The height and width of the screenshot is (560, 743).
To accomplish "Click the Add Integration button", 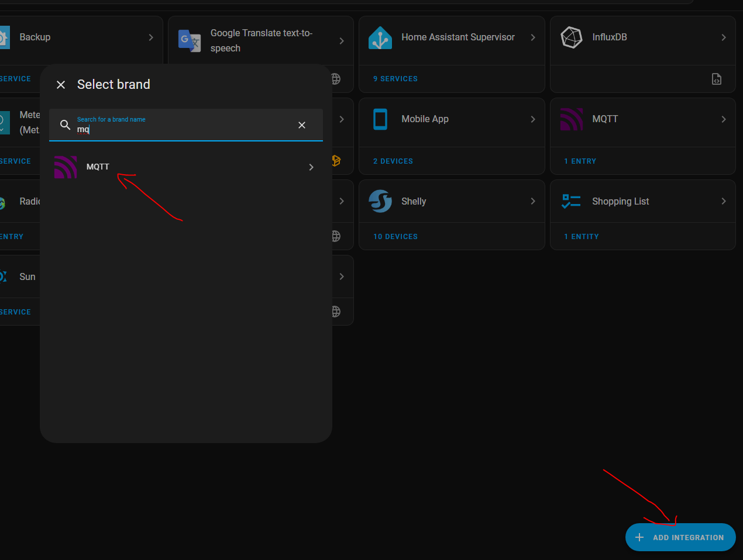I will click(x=680, y=537).
